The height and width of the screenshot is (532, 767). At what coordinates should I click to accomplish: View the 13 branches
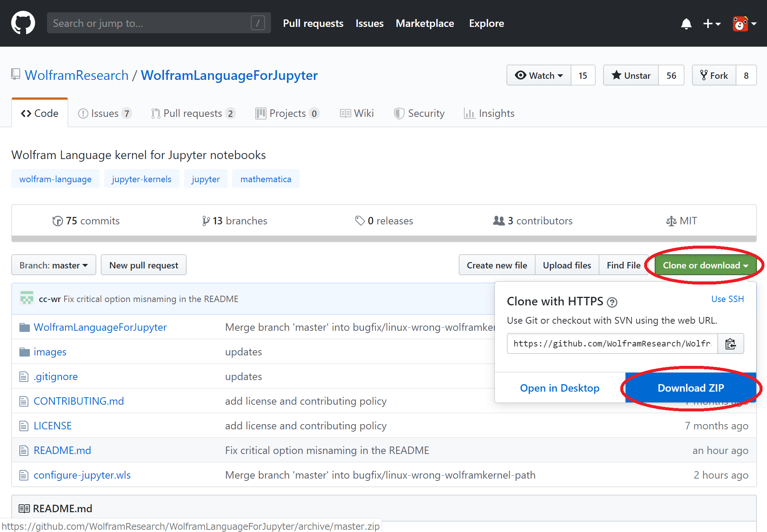234,221
